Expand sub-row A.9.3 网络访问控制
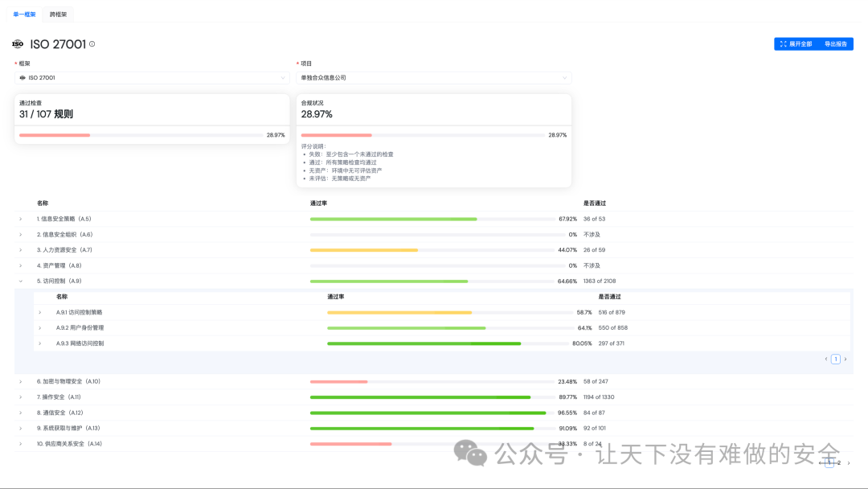 (x=40, y=343)
